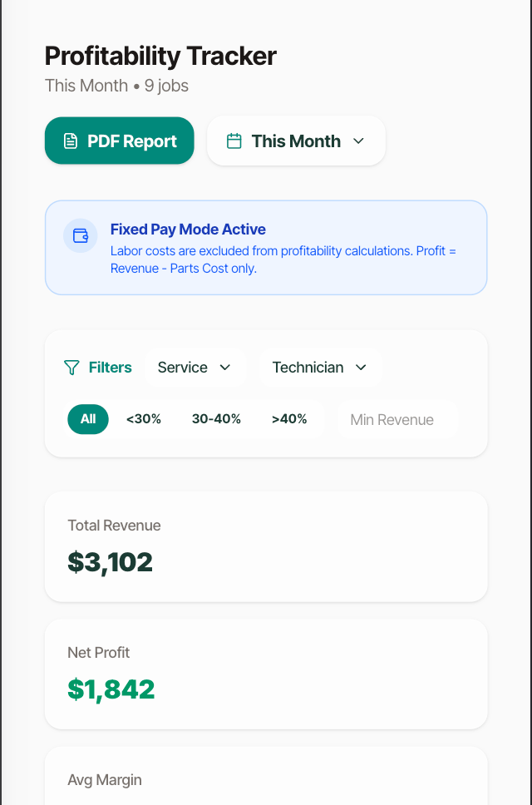This screenshot has height=805, width=532.
Task: Click the chevron in the This Month selector
Action: coord(358,141)
